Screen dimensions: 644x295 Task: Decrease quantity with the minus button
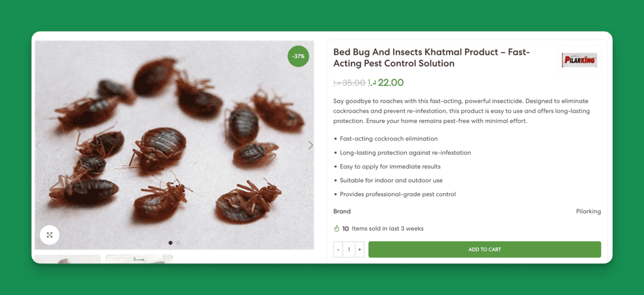[338, 249]
